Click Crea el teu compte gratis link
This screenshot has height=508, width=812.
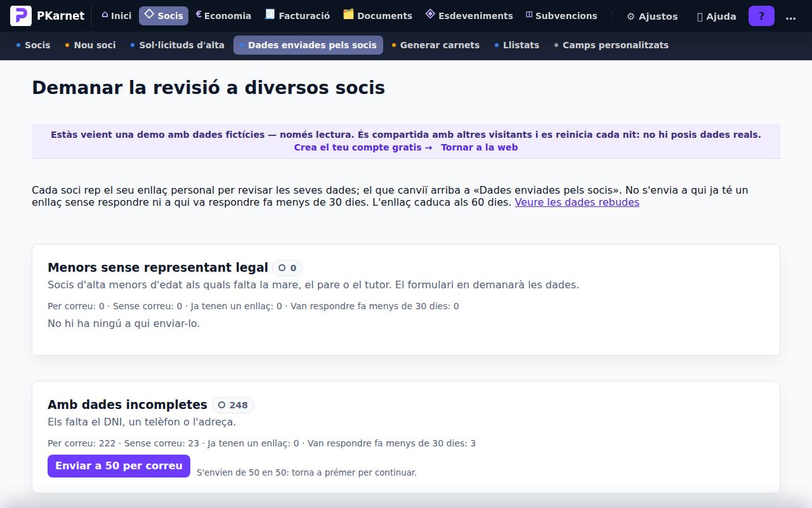tap(363, 147)
